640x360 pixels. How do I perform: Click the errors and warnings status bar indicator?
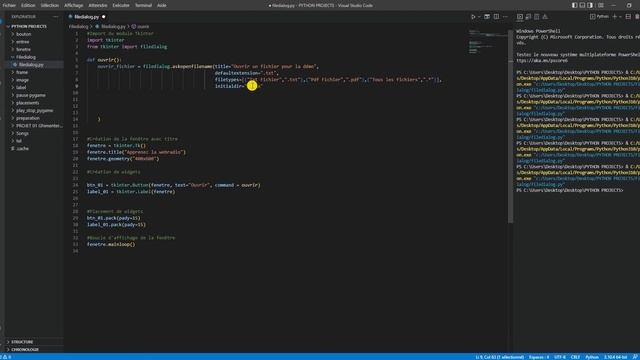point(6,357)
